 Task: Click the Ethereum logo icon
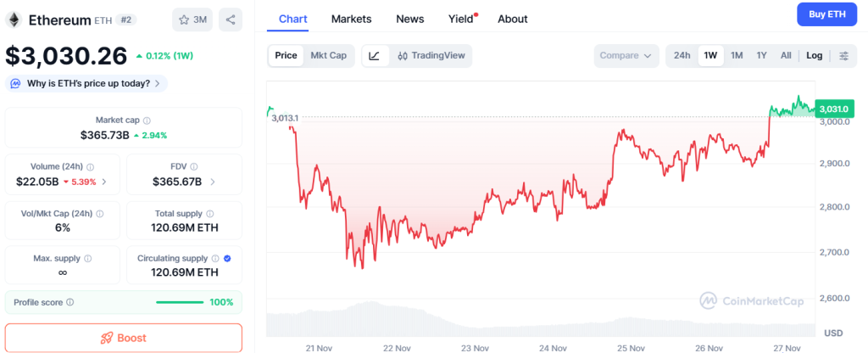point(14,20)
